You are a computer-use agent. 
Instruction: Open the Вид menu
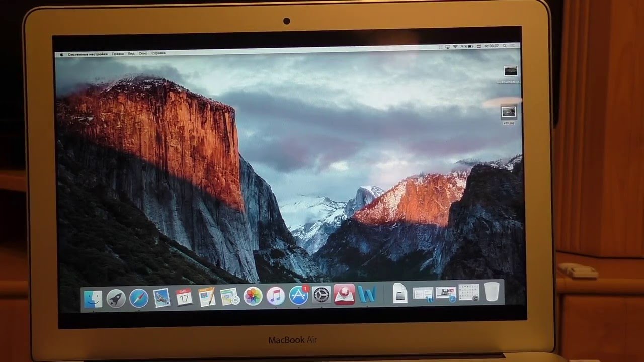point(131,53)
